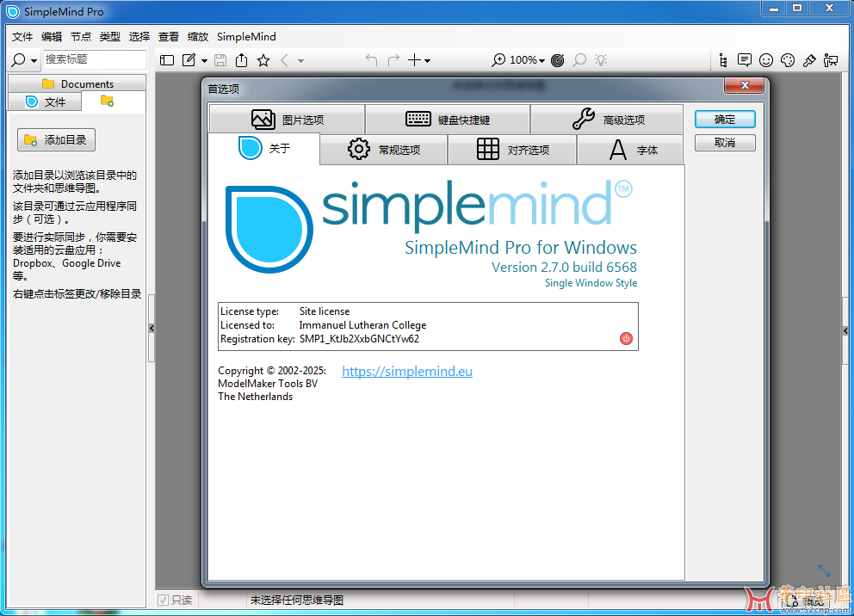Switch to the 常规选项 tab
Screen dimensions: 854x616
pos(384,150)
